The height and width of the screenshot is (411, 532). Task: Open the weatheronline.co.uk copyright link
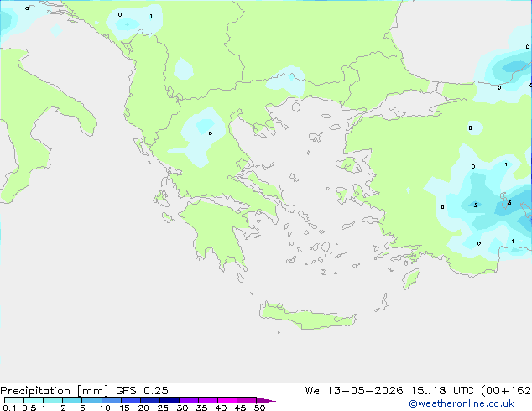coord(462,403)
